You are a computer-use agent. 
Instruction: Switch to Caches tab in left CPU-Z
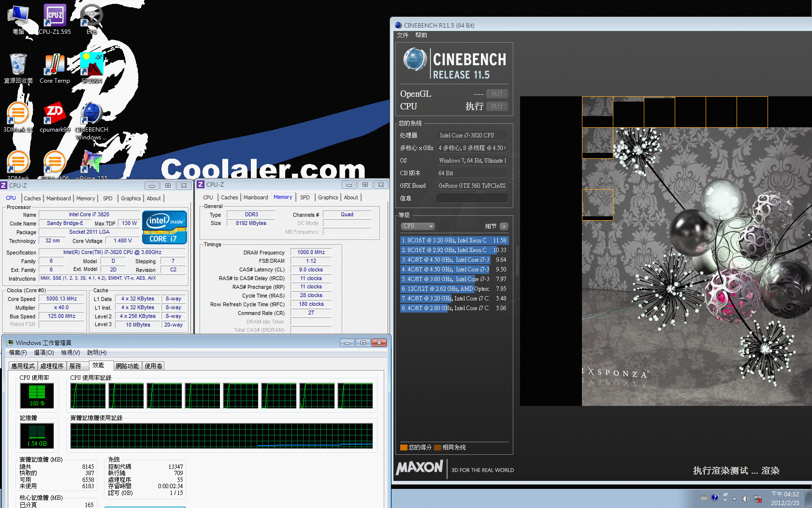[32, 198]
